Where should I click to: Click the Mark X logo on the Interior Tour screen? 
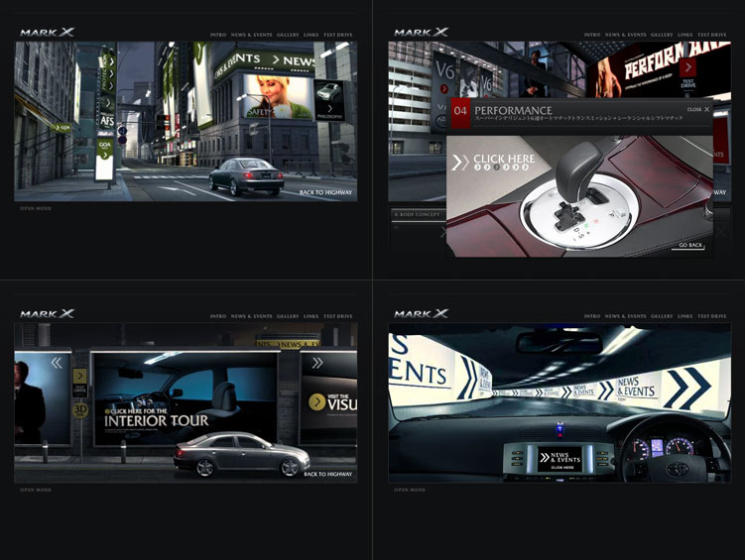click(x=47, y=313)
